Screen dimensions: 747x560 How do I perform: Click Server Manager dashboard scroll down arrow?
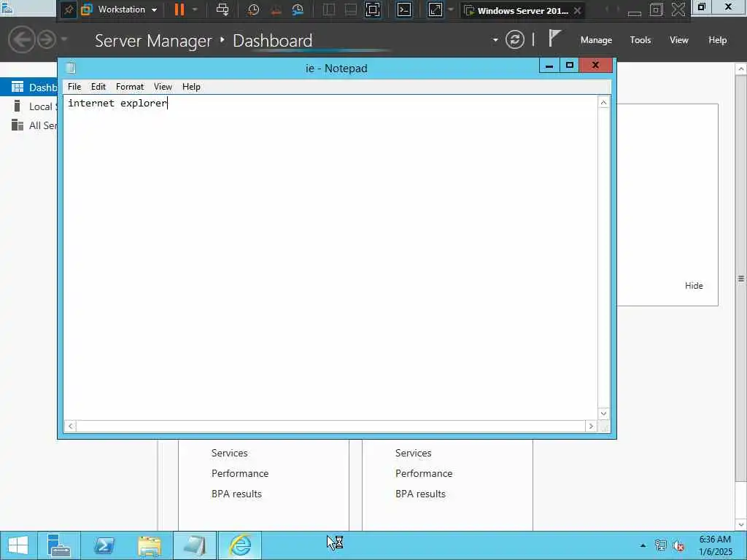[x=741, y=525]
